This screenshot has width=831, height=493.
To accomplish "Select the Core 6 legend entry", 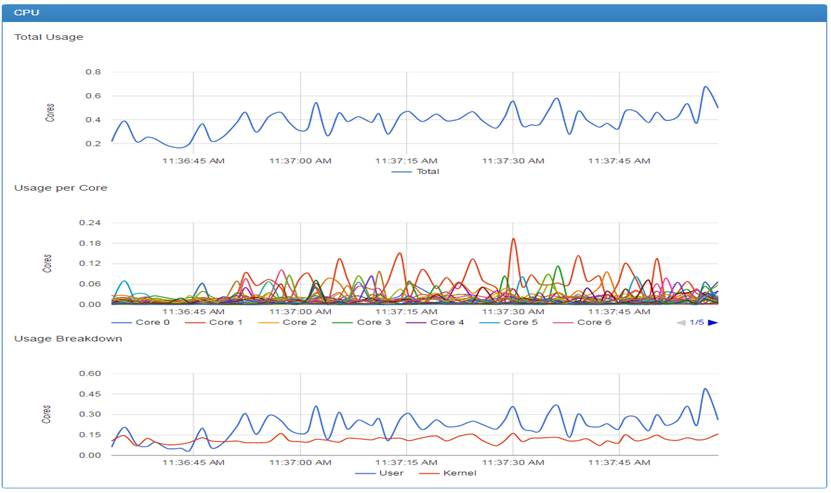I will [x=582, y=322].
